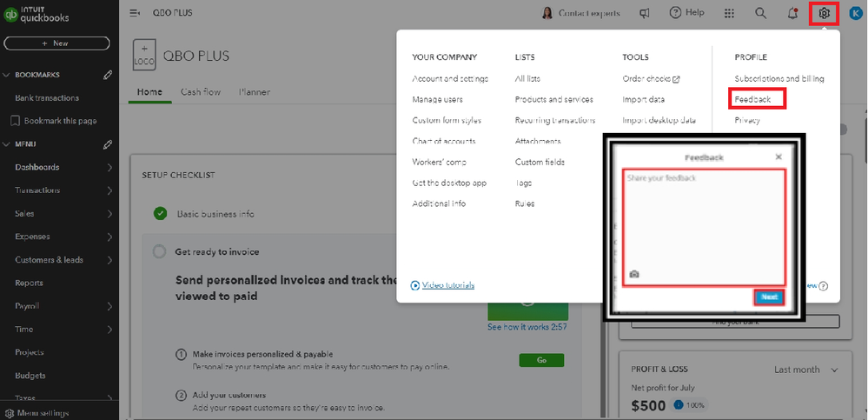
Task: Open Custom form styles
Action: pos(447,120)
